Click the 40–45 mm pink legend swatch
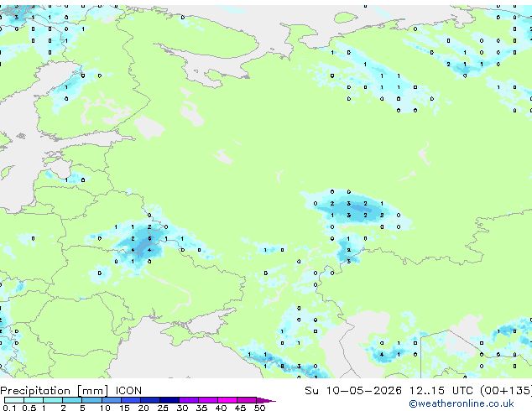The image size is (532, 411). pos(227,400)
